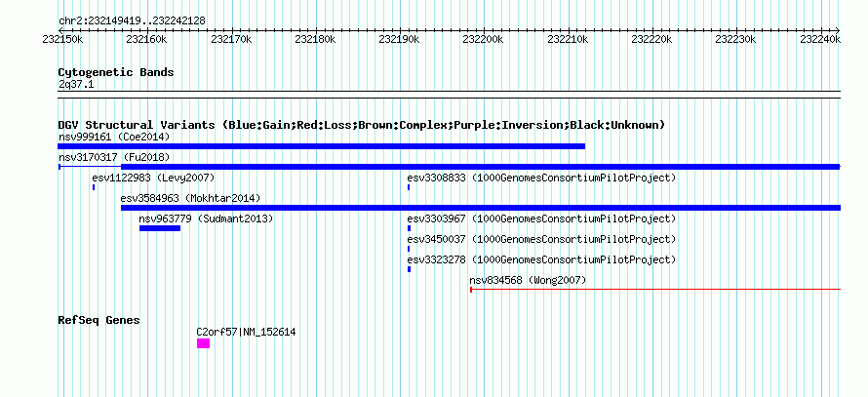The height and width of the screenshot is (397, 868).
Task: Click ruler position 232160k
Action: [146, 39]
